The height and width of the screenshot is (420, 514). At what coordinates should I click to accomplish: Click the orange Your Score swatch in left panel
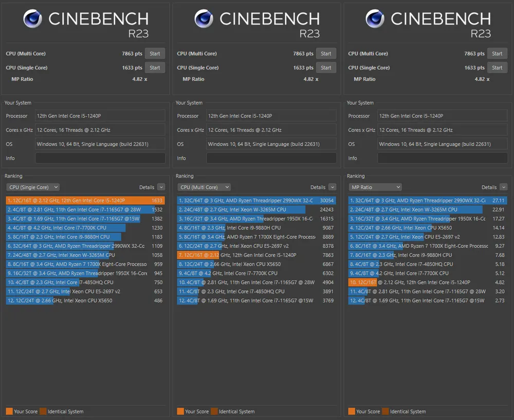tap(9, 411)
